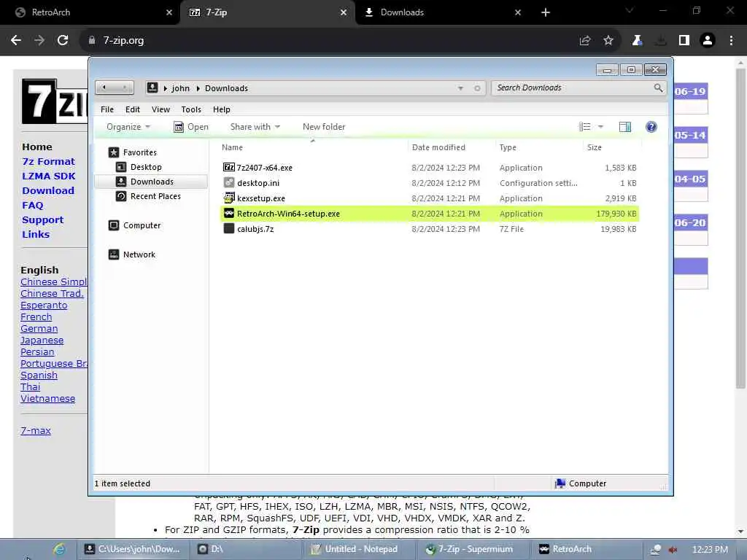The width and height of the screenshot is (747, 560).
Task: Open the Organize dropdown menu
Action: (x=128, y=127)
